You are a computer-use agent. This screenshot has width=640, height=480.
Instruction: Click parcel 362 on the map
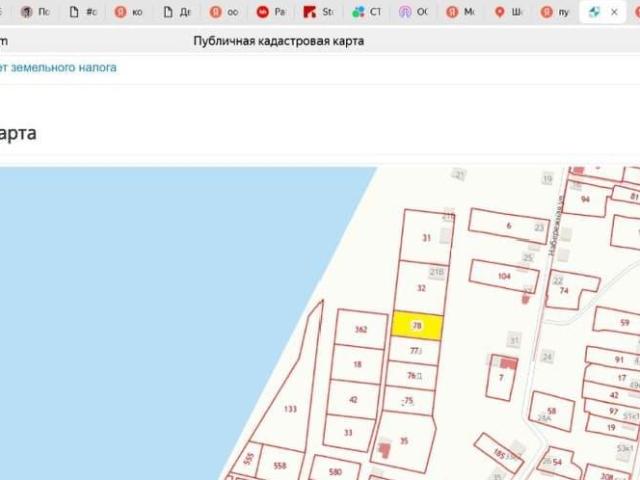pos(361,329)
